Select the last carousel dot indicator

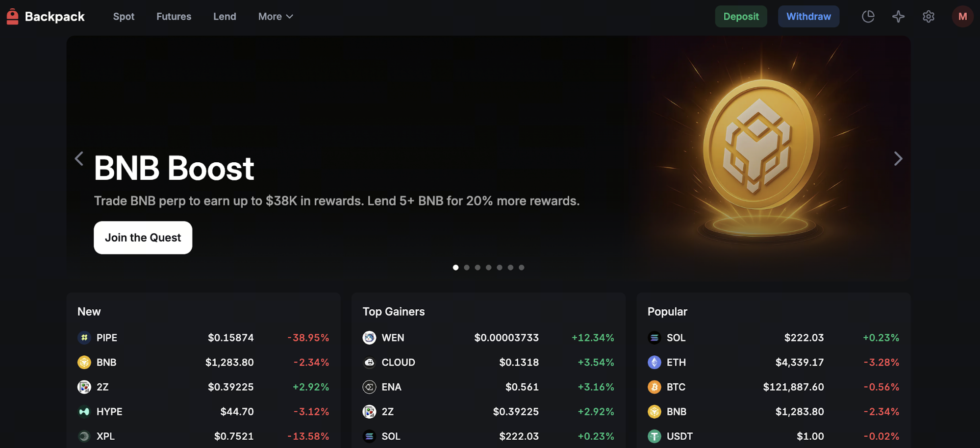[522, 268]
